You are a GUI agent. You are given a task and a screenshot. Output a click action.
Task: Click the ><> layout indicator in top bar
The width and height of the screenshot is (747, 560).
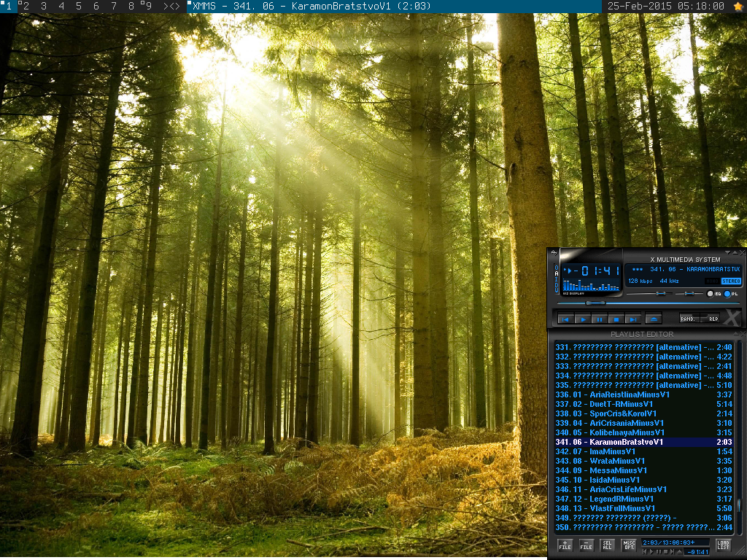click(x=171, y=6)
